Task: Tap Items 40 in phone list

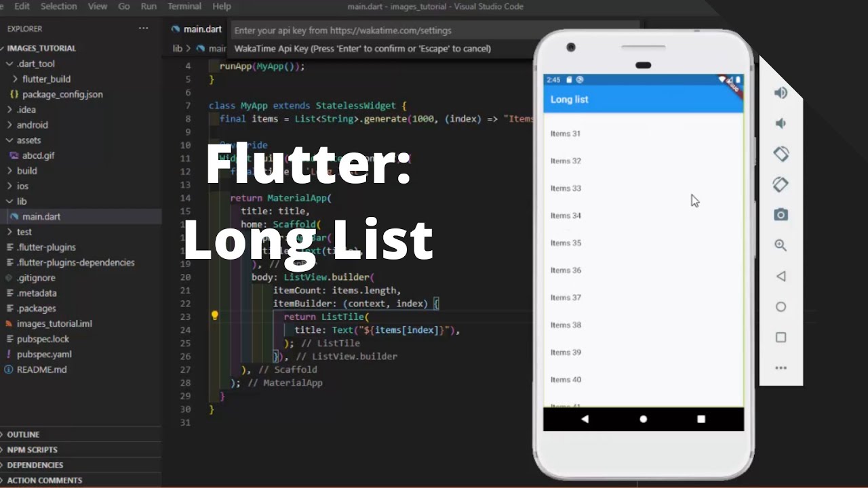Action: (644, 380)
